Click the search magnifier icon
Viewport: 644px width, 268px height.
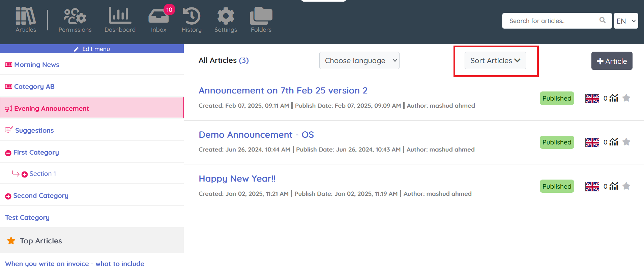coord(602,20)
